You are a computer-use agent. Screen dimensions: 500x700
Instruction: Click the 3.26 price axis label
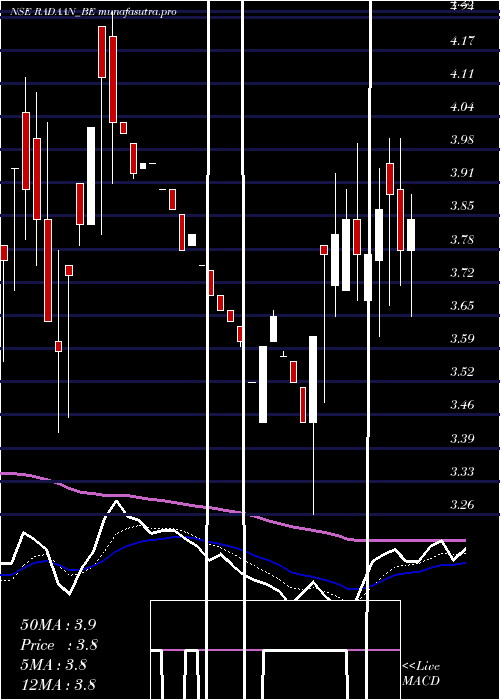point(462,504)
